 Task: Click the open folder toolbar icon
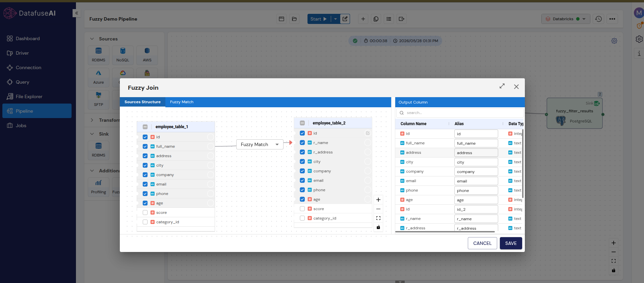click(294, 19)
